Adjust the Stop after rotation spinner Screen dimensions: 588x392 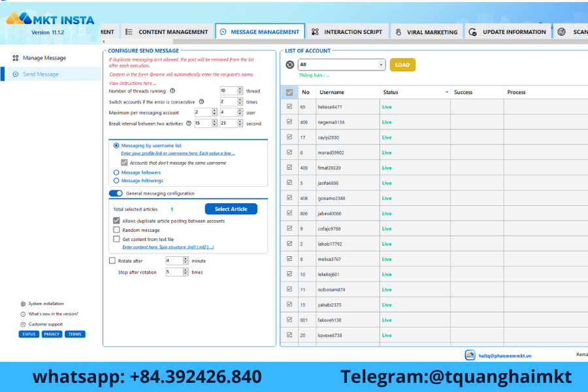click(186, 272)
